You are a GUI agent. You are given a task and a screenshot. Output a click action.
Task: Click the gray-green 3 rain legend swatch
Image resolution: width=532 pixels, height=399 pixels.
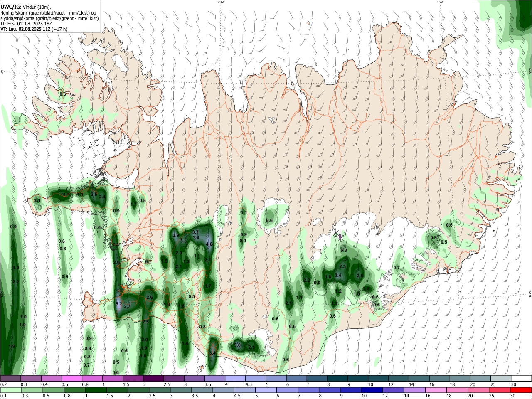[180, 390]
